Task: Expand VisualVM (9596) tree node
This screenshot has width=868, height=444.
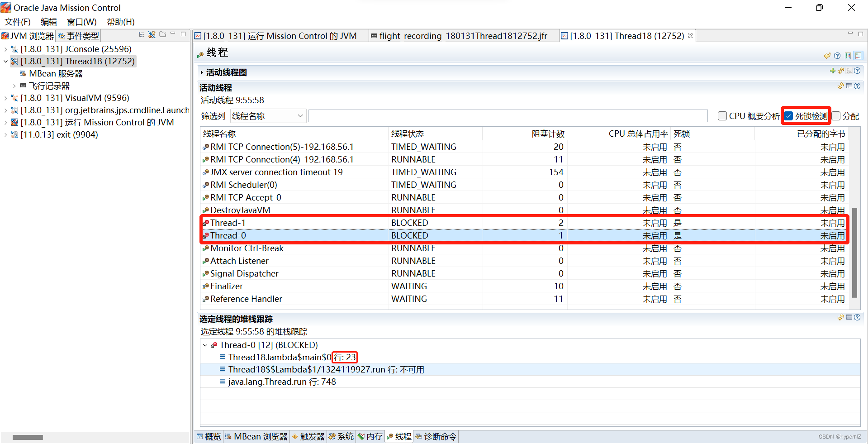Action: click(5, 98)
